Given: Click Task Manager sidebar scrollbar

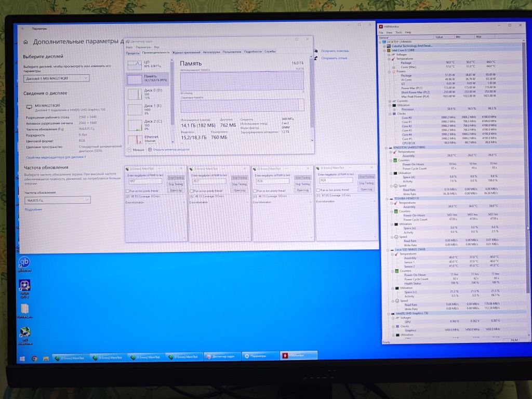Looking at the screenshot, I should (172, 101).
